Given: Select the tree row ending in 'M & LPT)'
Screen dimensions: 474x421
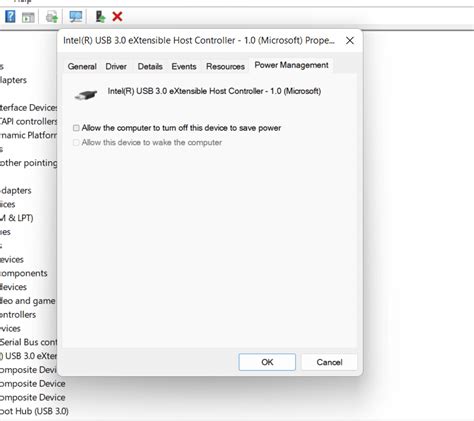Looking at the screenshot, I should [17, 218].
